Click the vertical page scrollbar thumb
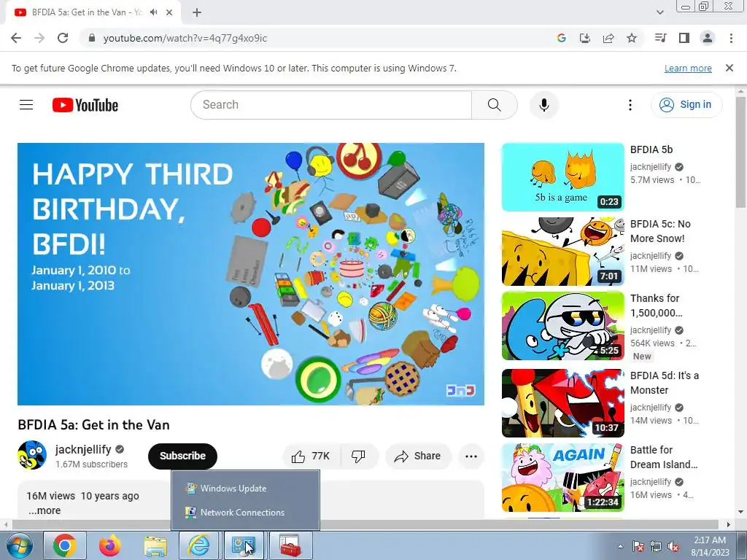The image size is (747, 560). coord(741,152)
